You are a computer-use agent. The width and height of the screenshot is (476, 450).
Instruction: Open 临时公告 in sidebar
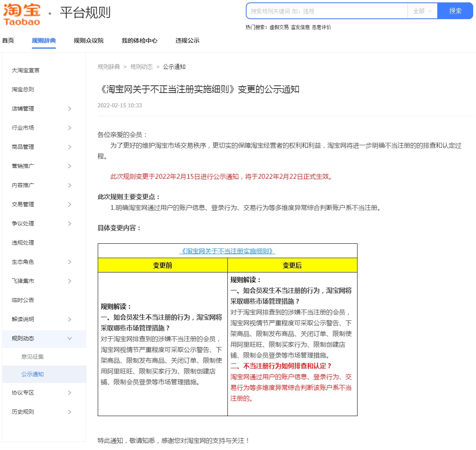click(x=23, y=300)
